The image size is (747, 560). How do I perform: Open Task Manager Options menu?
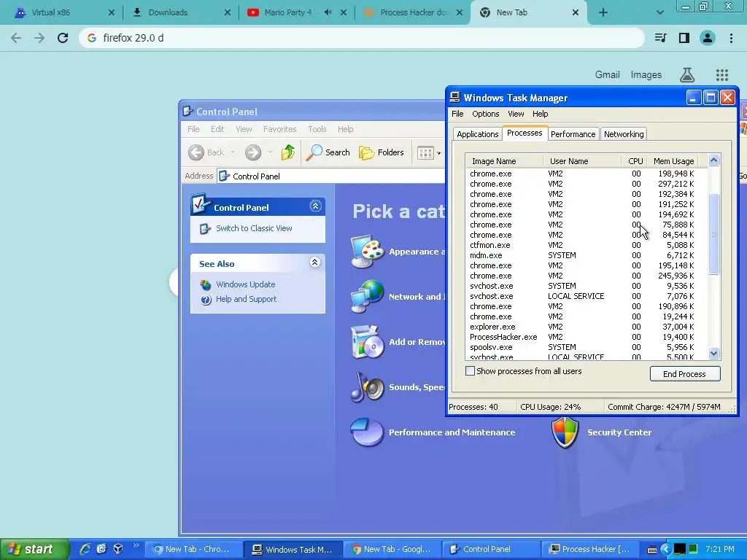[x=485, y=114]
